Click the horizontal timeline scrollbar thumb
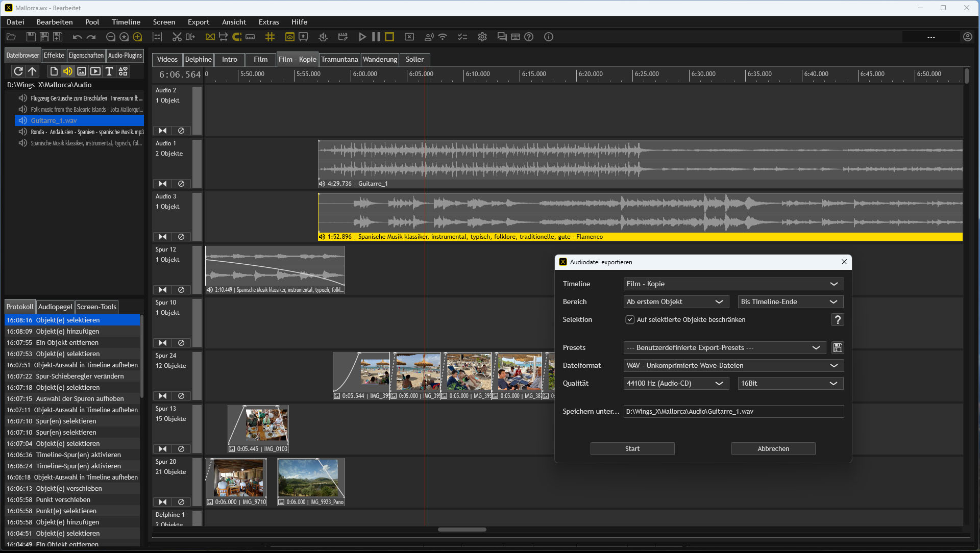980x553 pixels. (x=462, y=530)
